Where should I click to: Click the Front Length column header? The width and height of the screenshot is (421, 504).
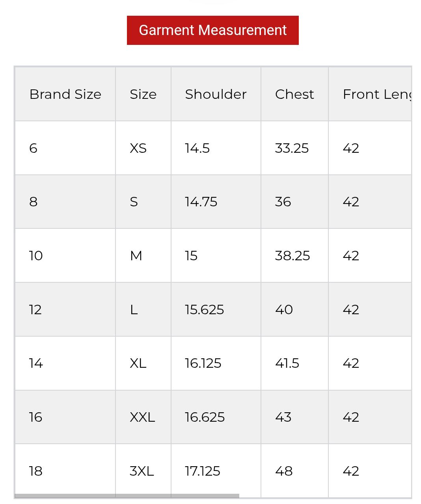coord(370,94)
